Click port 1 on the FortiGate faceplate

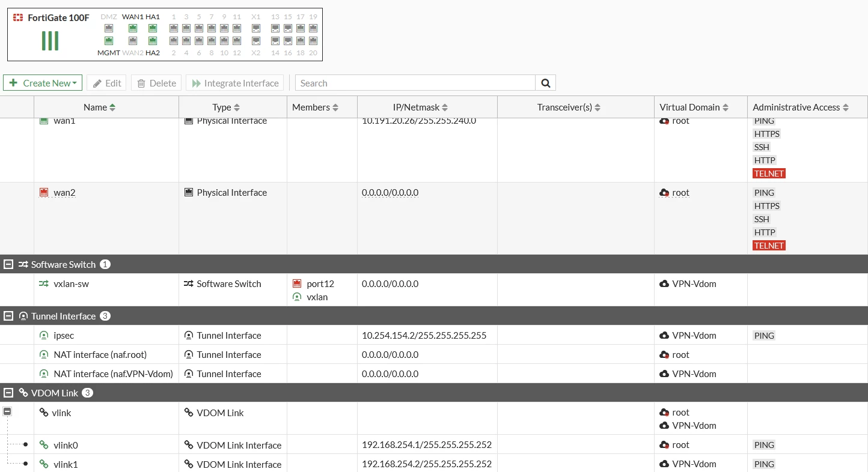(x=174, y=28)
